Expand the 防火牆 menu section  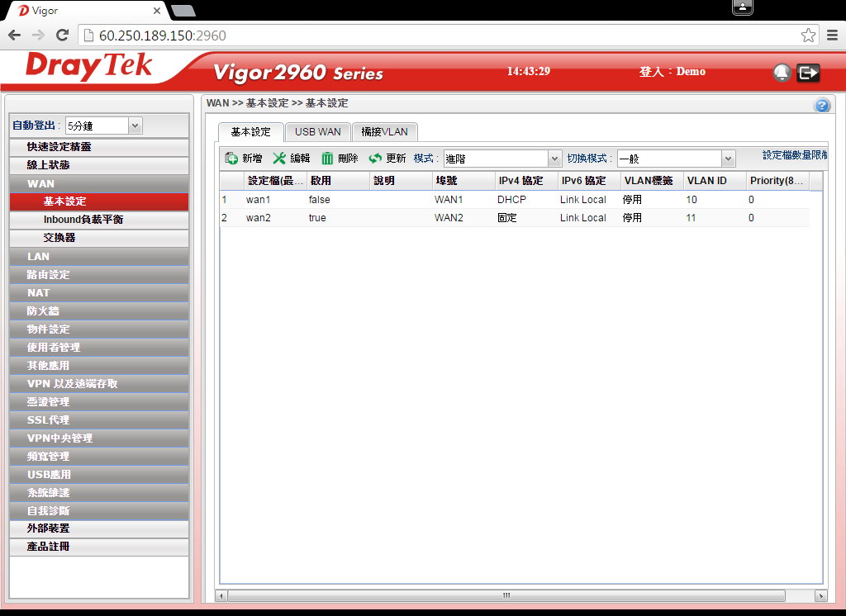coord(99,310)
